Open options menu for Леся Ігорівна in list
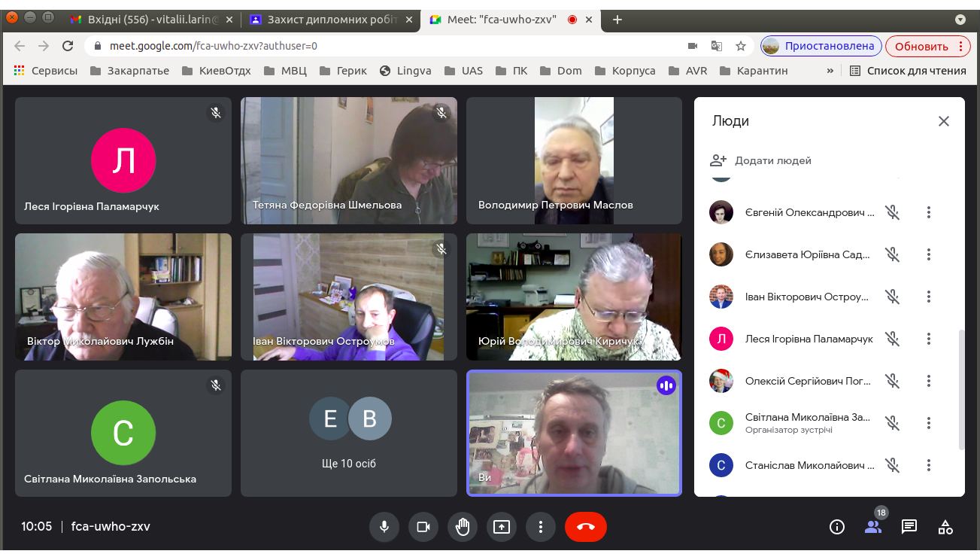Viewport: 980px width, 560px height. pyautogui.click(x=929, y=339)
